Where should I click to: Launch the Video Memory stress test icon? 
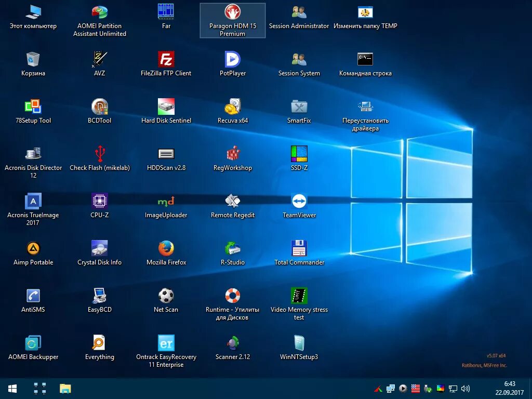(x=299, y=304)
